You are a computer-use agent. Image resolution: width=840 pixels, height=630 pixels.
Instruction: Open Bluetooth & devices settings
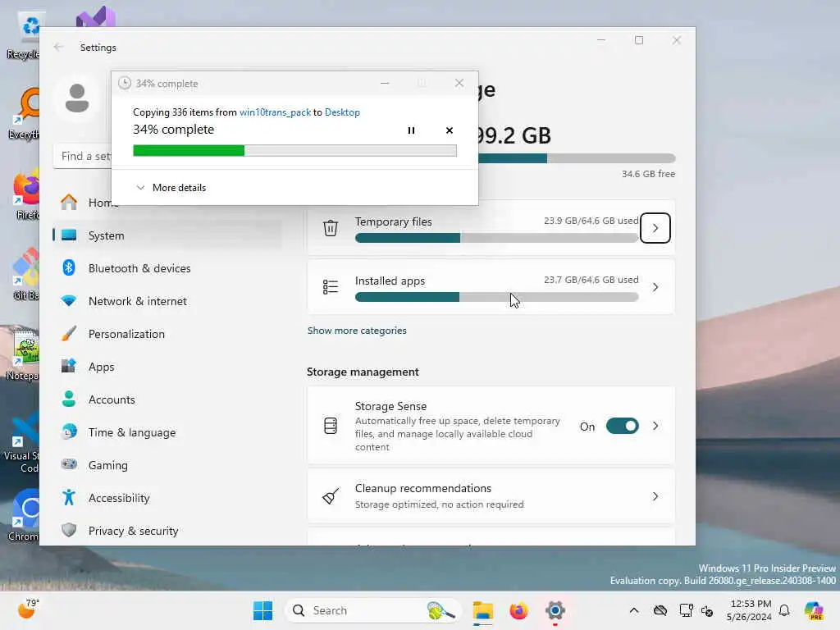coord(167,268)
